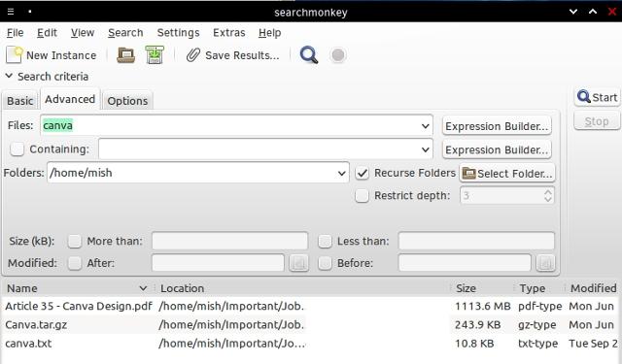This screenshot has height=364, width=622.
Task: Adjust the Restrict depth spinner arrows
Action: tap(548, 196)
